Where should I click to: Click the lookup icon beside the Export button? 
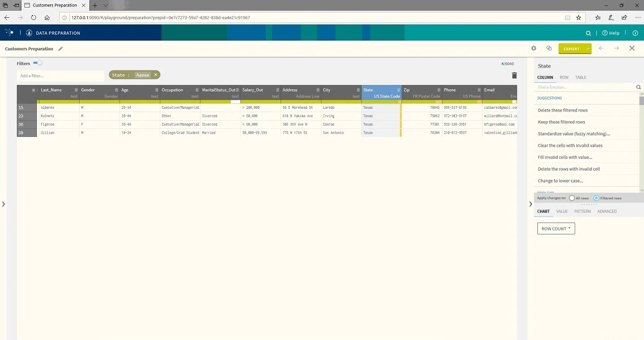tap(549, 48)
